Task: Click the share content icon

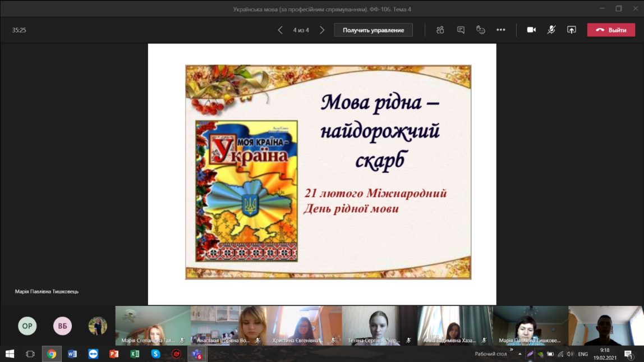Action: point(572,30)
